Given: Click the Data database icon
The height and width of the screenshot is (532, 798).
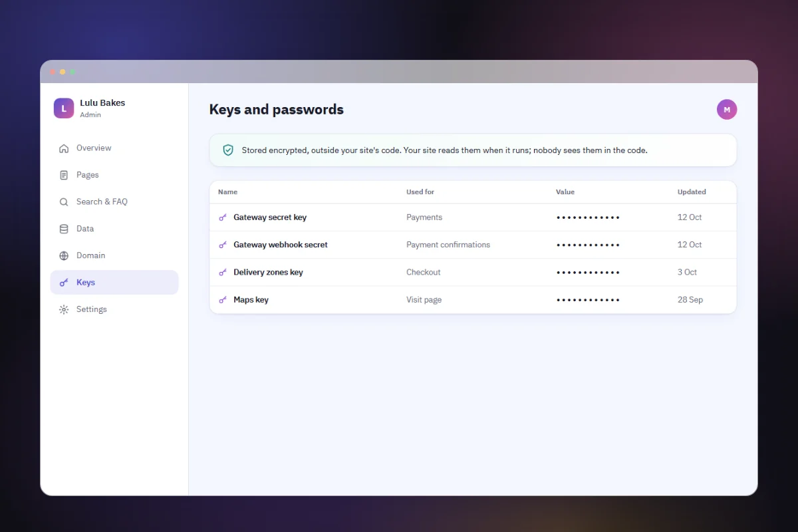Looking at the screenshot, I should 64,229.
